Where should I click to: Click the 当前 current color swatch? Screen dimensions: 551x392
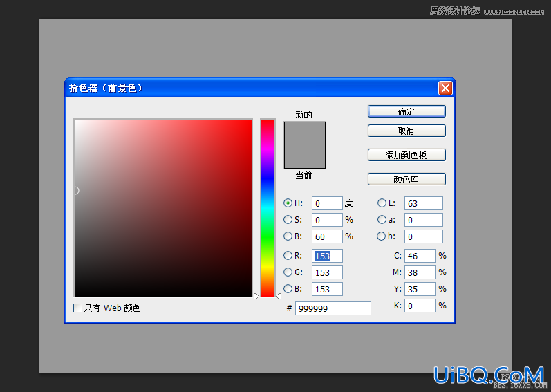click(x=305, y=157)
